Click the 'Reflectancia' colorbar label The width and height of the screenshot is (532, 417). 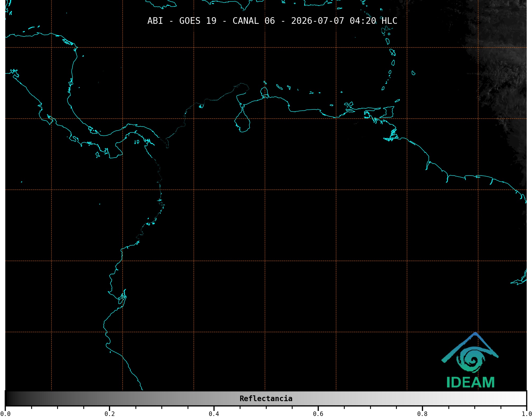click(266, 398)
